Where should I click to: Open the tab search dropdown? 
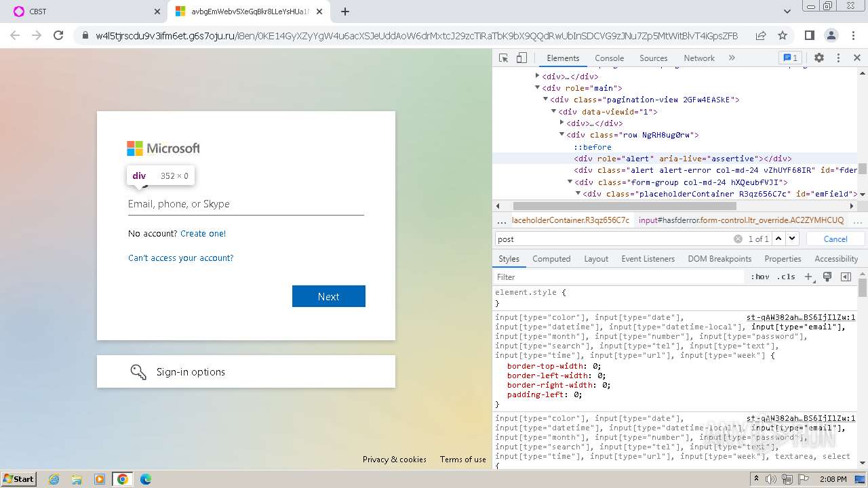pos(787,12)
